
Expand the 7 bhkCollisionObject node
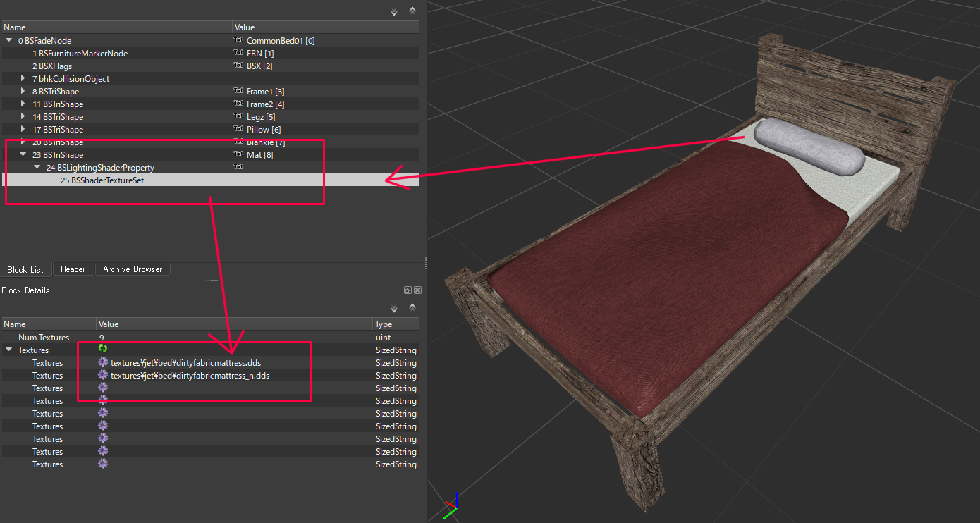click(x=23, y=79)
